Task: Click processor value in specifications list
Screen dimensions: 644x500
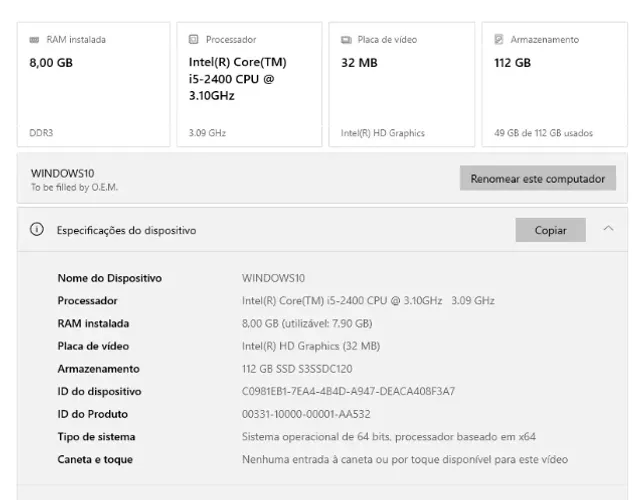Action: (x=368, y=301)
